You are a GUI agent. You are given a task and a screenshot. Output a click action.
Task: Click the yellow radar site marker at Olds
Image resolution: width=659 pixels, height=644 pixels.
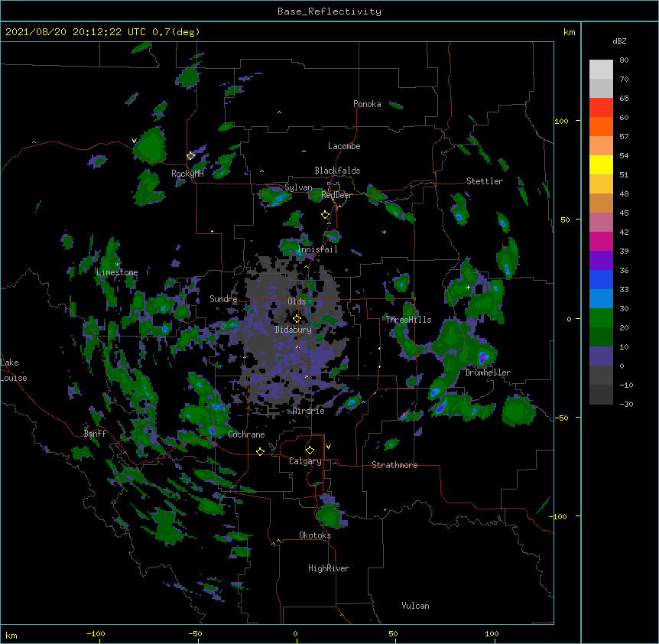tap(297, 318)
